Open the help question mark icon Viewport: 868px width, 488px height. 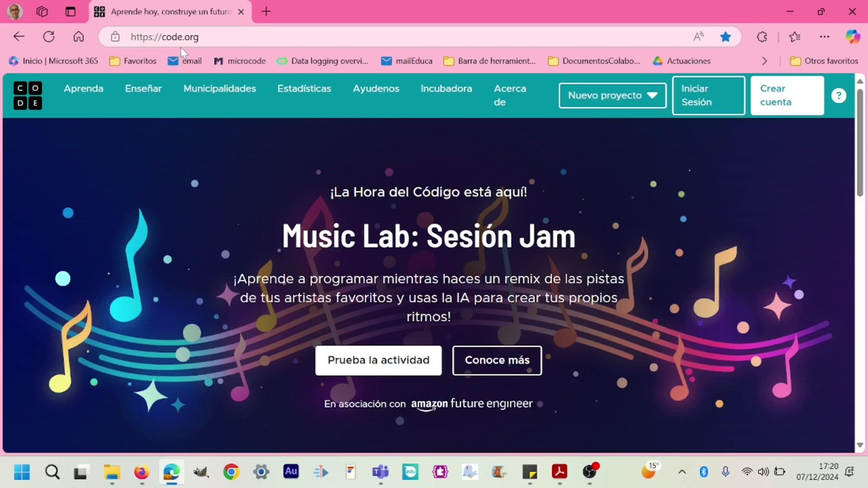coord(839,96)
